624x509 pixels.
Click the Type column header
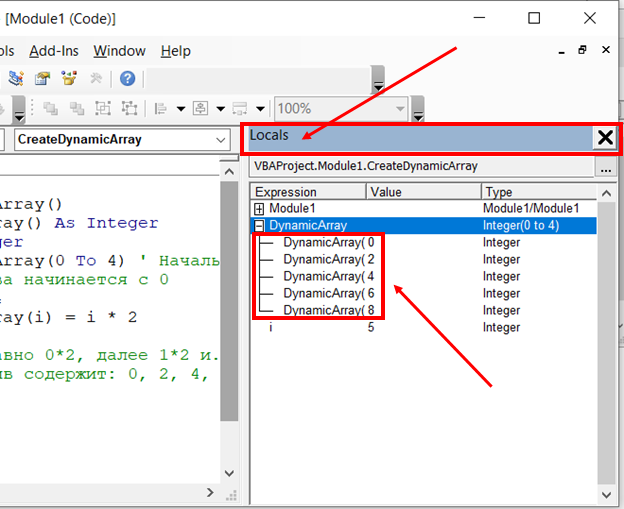click(539, 192)
